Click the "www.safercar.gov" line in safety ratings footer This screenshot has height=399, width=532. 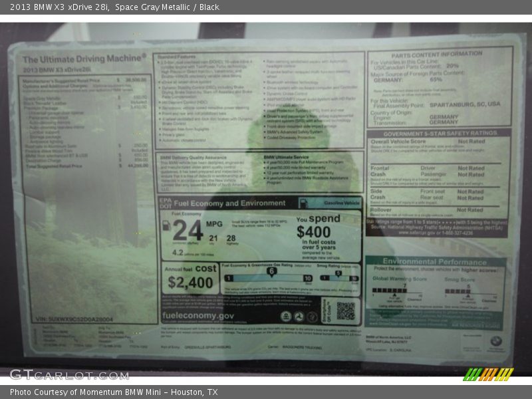436,233
